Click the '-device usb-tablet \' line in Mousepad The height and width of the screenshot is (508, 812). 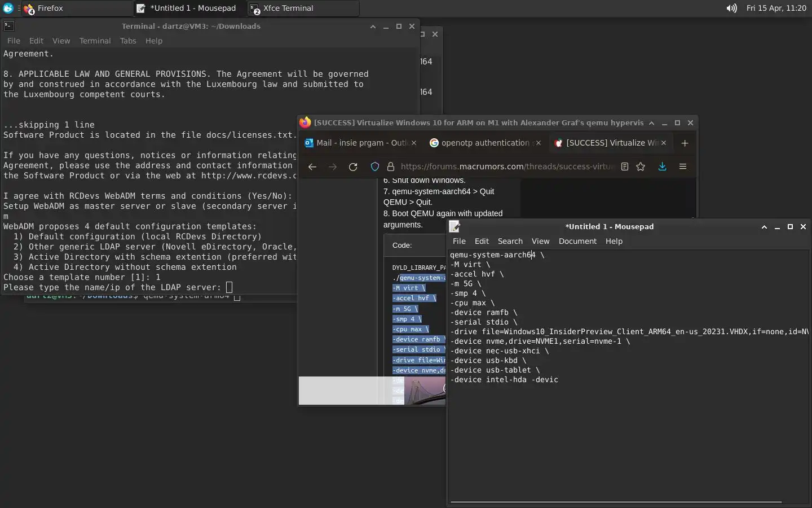coord(495,370)
